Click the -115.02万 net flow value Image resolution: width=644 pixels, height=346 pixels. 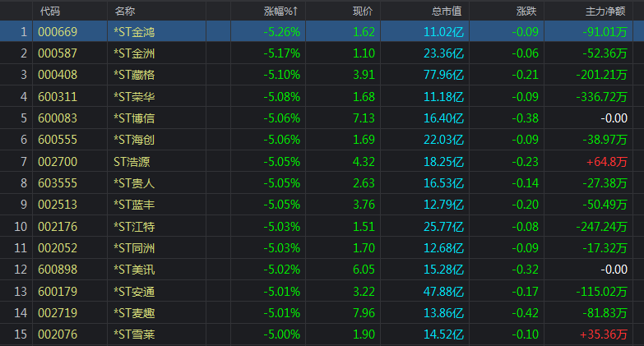click(602, 292)
